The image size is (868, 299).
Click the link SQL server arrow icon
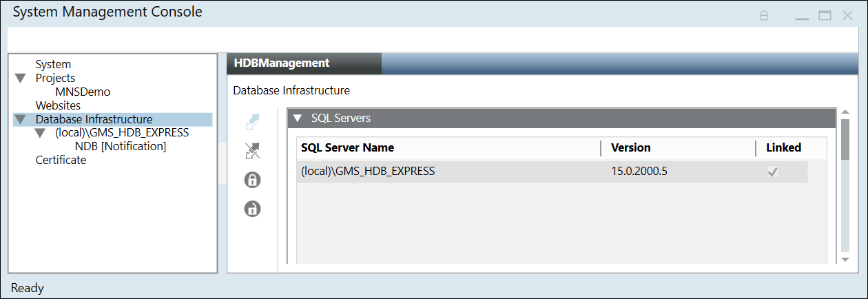click(253, 123)
